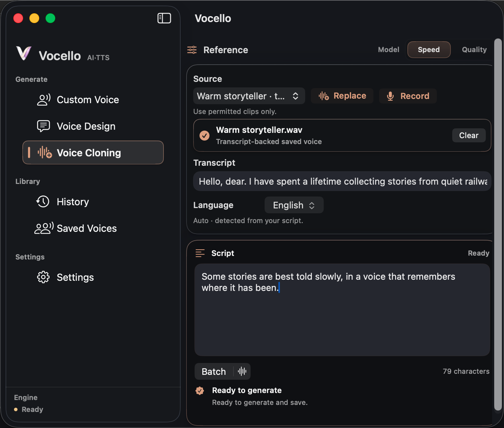Click the Script lines icon

(200, 253)
